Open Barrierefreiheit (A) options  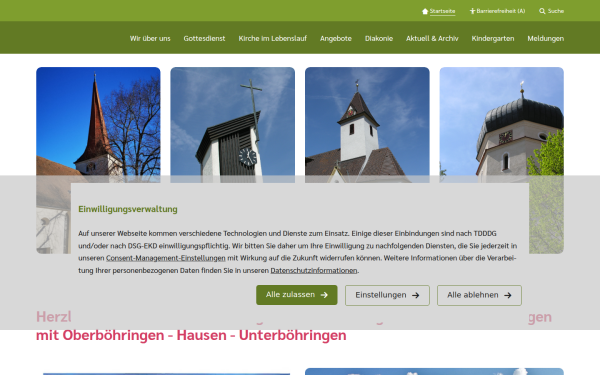pos(501,11)
